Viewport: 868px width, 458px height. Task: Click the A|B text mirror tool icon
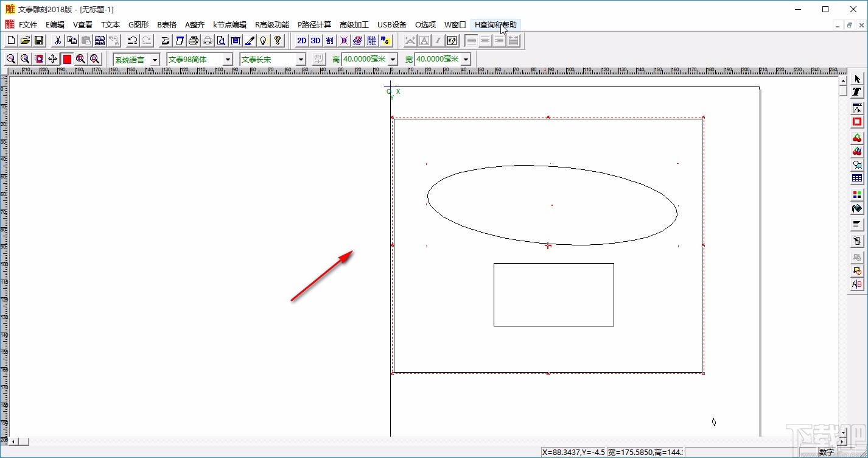click(857, 284)
